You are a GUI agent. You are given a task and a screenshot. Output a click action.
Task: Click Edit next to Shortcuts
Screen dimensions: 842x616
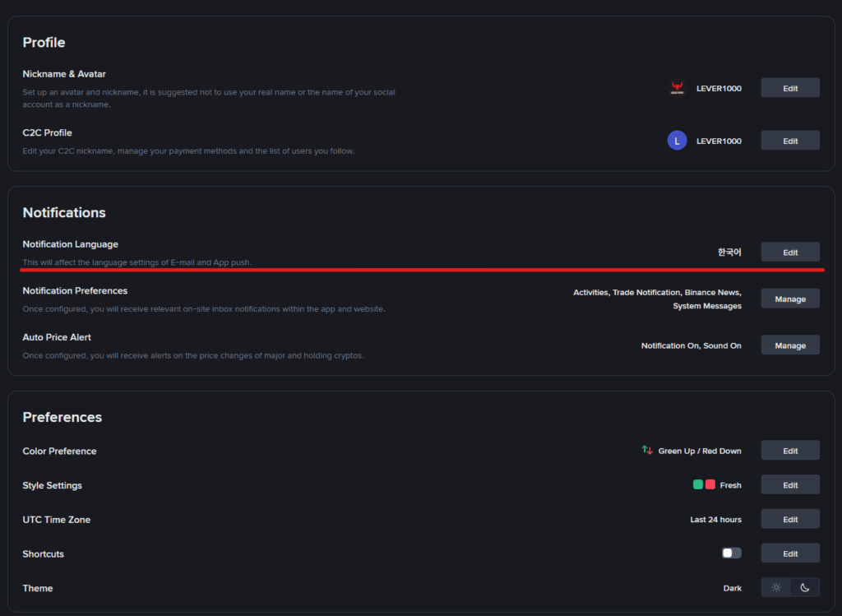789,553
